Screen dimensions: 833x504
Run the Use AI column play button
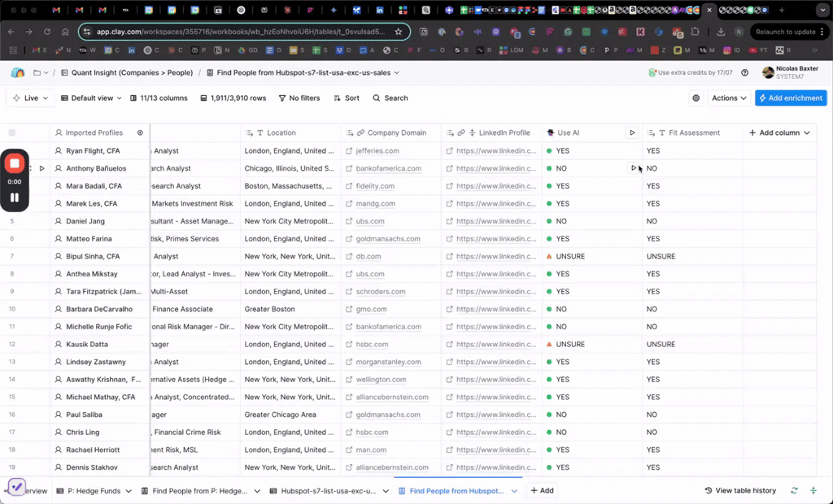coord(632,133)
